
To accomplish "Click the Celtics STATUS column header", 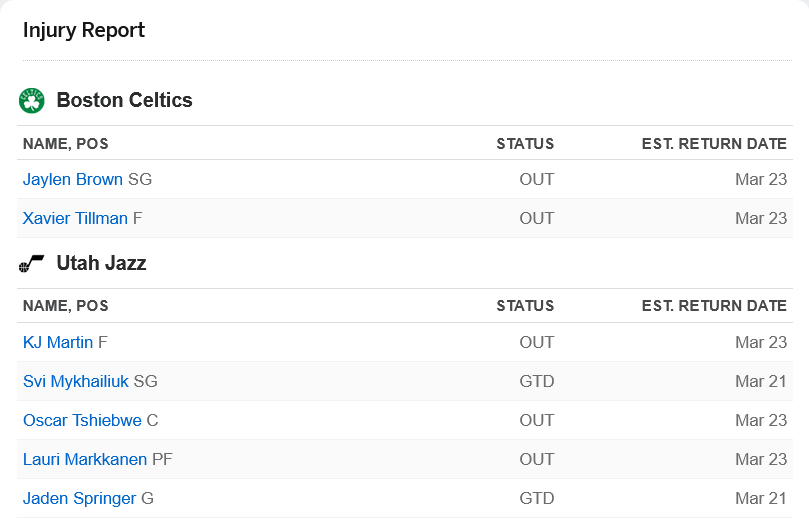I will [525, 144].
